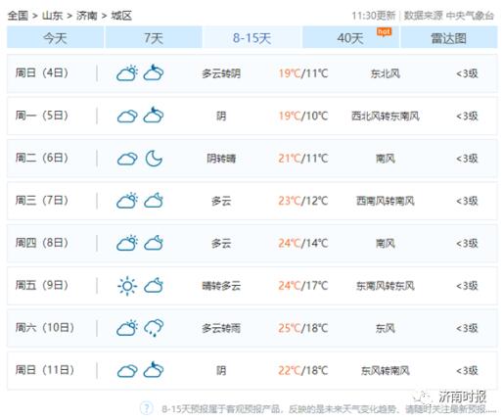504x420 pixels.
Task: Click night overcast icon for 周一 (5日)
Action: click(154, 115)
